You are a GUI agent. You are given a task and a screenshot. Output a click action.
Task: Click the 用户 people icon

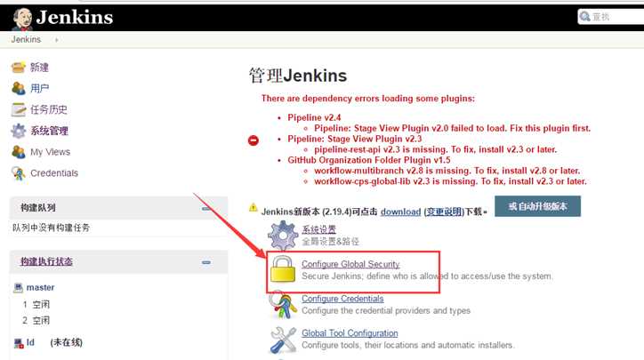coord(18,88)
